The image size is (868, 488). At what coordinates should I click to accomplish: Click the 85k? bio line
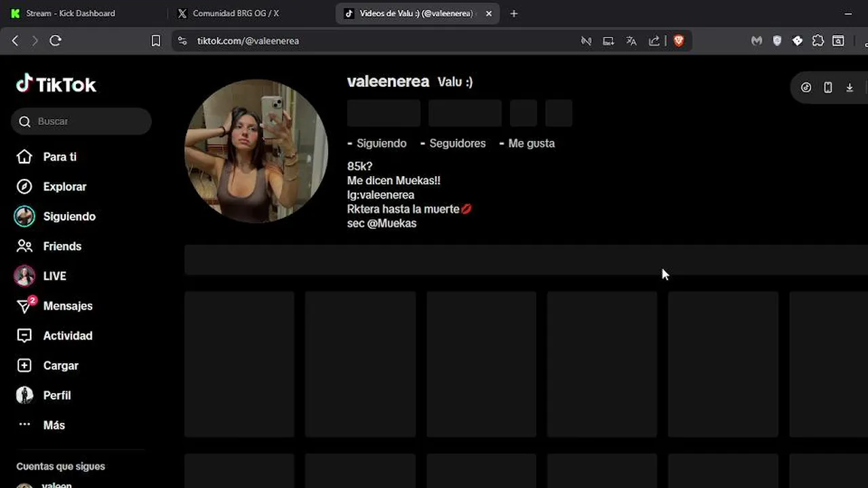tap(359, 166)
